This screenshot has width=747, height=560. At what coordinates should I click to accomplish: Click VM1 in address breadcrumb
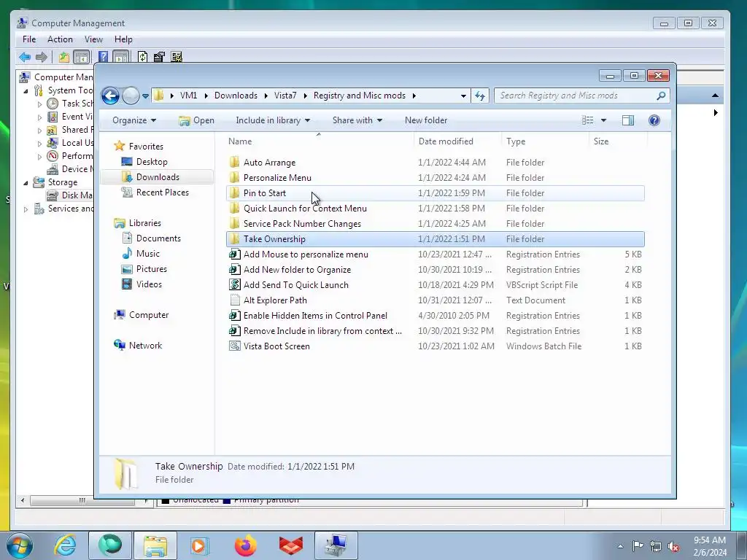coord(189,96)
